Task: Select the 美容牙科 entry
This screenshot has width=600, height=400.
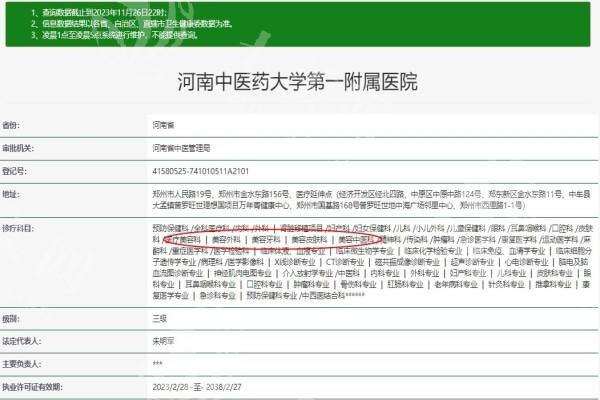Action: pos(266,240)
